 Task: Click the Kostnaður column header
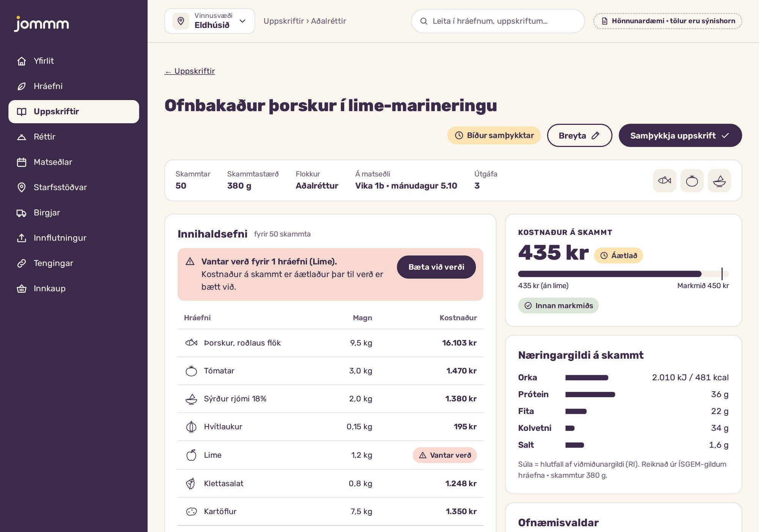tap(458, 318)
